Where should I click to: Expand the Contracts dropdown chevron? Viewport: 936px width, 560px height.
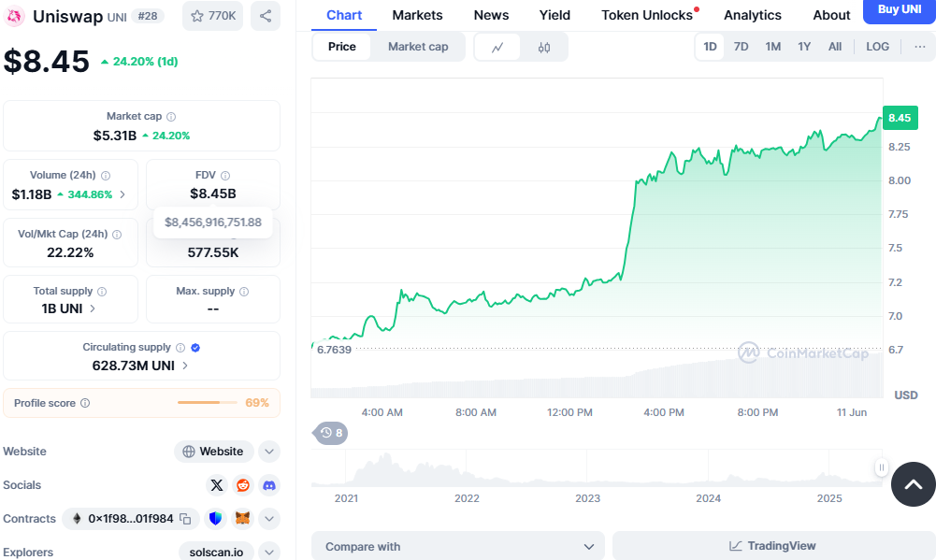tap(269, 518)
